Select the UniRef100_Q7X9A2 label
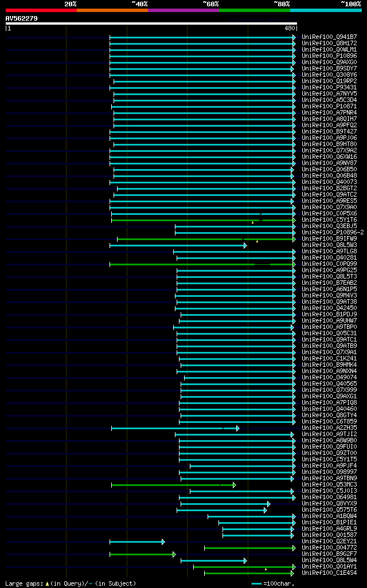The image size is (367, 588). click(330, 150)
